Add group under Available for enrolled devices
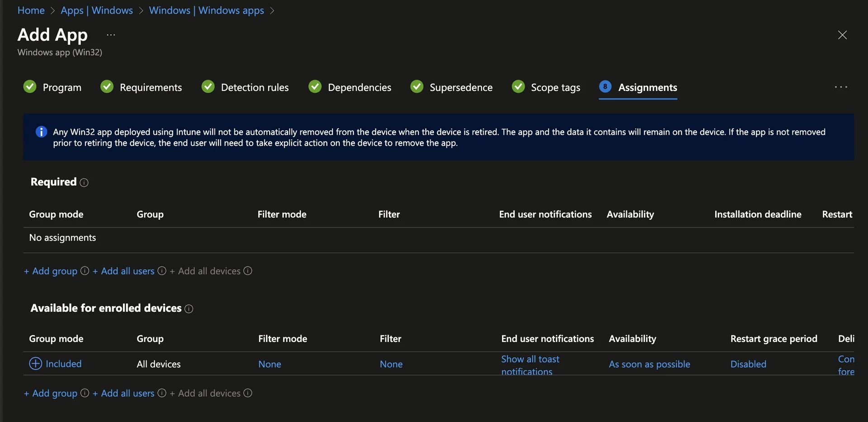This screenshot has width=868, height=422. click(51, 393)
